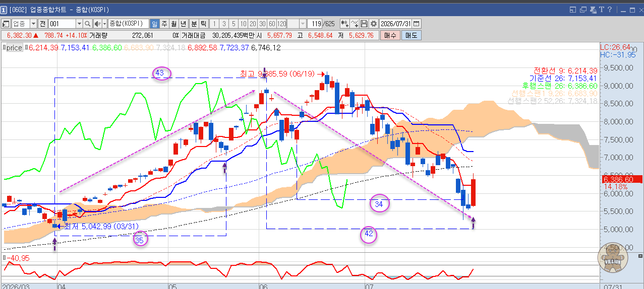Select interval 3 button
The height and width of the screenshot is (289, 644).
[224, 24]
